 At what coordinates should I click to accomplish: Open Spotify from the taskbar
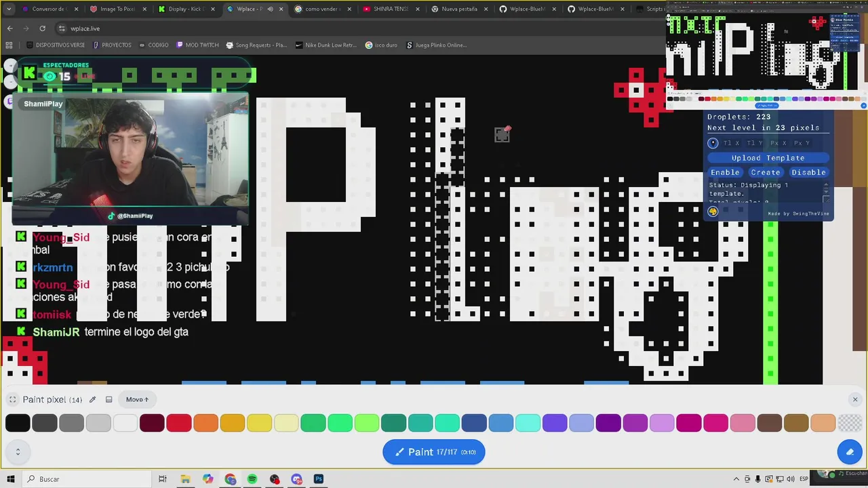click(x=252, y=479)
